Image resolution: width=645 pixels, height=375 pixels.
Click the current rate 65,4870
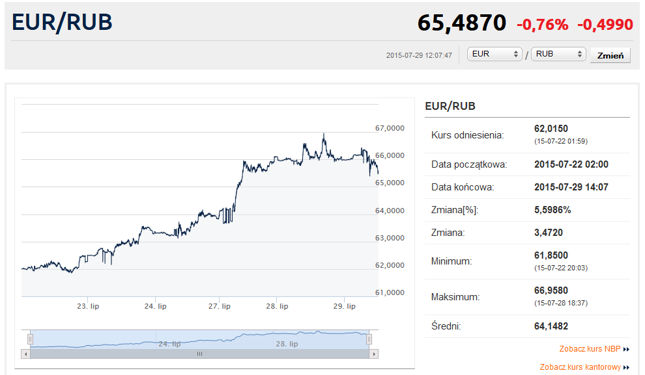pos(462,23)
